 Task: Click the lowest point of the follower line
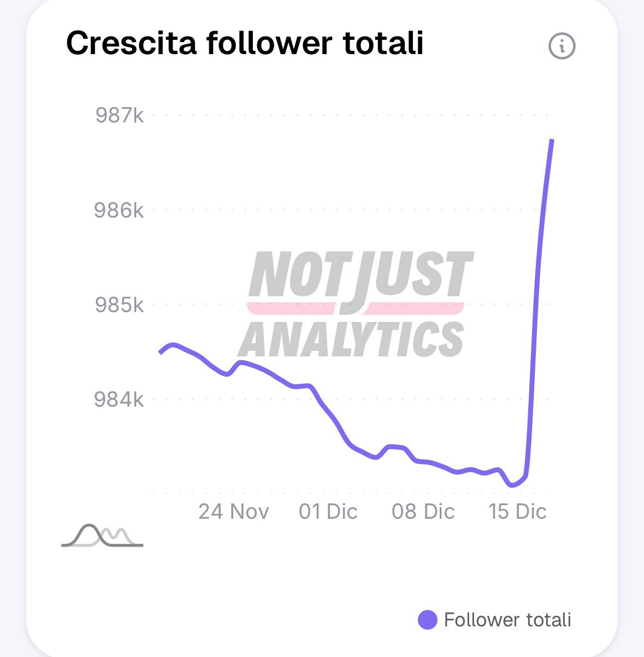512,485
